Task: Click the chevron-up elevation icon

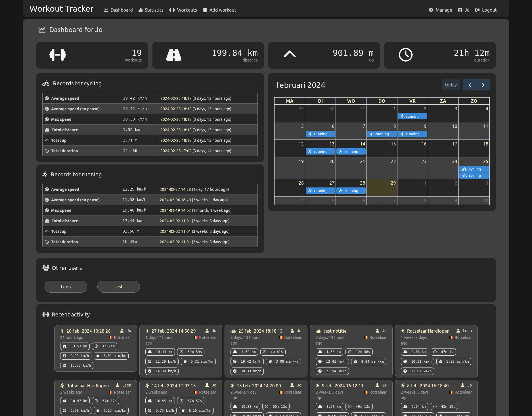Action: pos(290,54)
